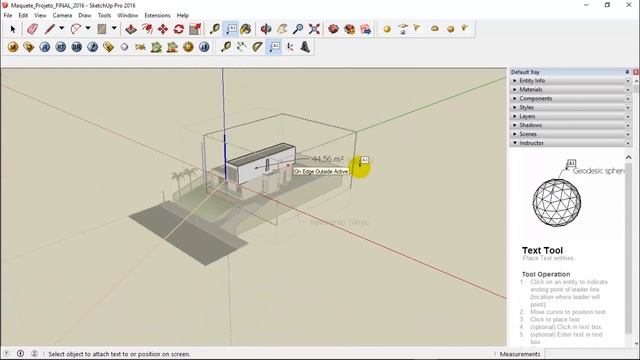This screenshot has width=640, height=360.
Task: Click the blue question mark plugin icon
Action: click(x=93, y=47)
